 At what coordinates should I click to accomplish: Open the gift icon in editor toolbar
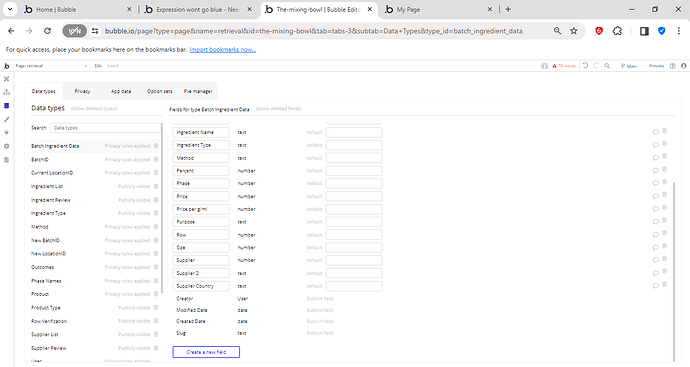click(x=544, y=66)
